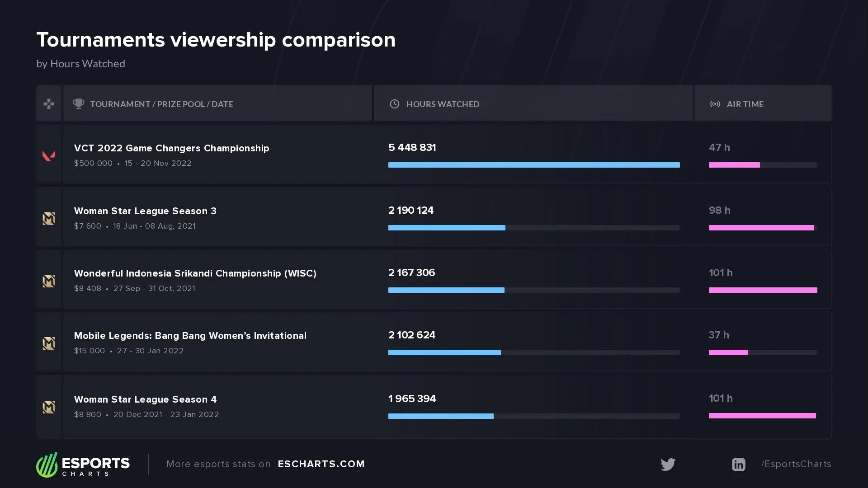Click the More esports stats on text
This screenshot has width=868, height=488.
pos(218,464)
